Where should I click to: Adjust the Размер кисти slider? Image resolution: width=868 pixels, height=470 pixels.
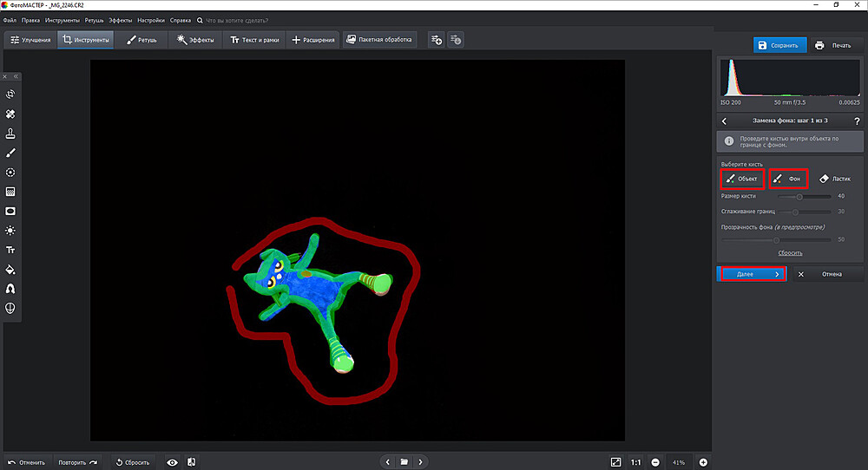point(799,197)
